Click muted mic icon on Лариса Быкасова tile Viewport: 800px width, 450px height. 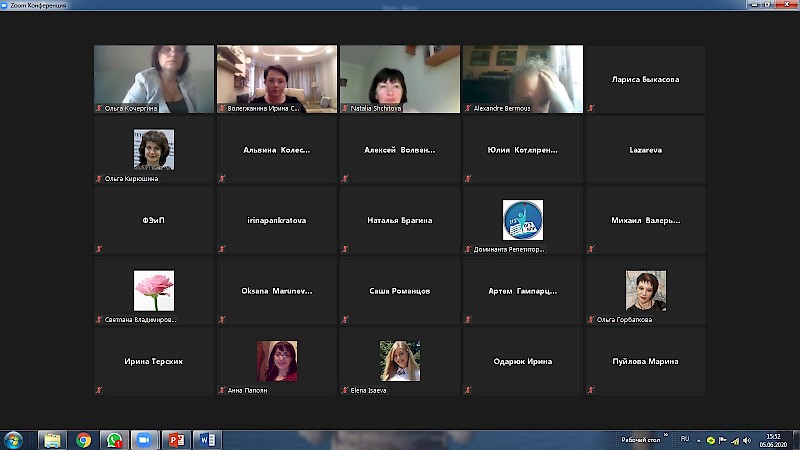pyautogui.click(x=591, y=107)
